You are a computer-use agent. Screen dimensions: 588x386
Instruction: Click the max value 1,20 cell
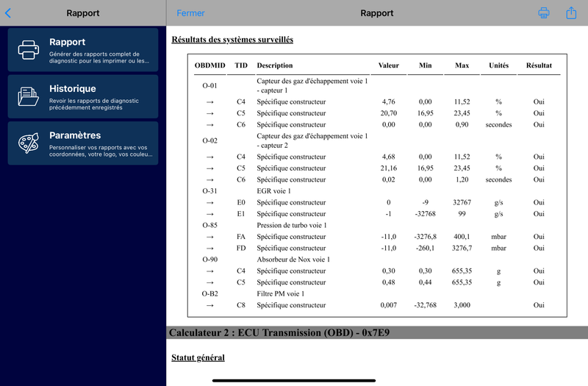coord(462,179)
